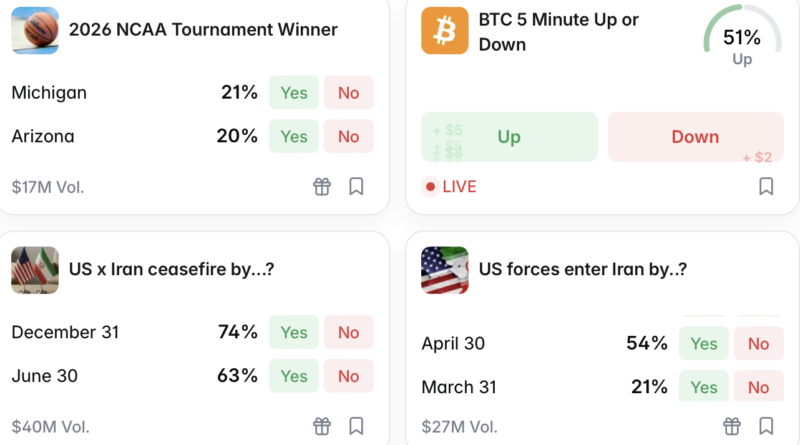This screenshot has width=800, height=445.
Task: Bet Yes on Michigan
Action: (x=294, y=93)
